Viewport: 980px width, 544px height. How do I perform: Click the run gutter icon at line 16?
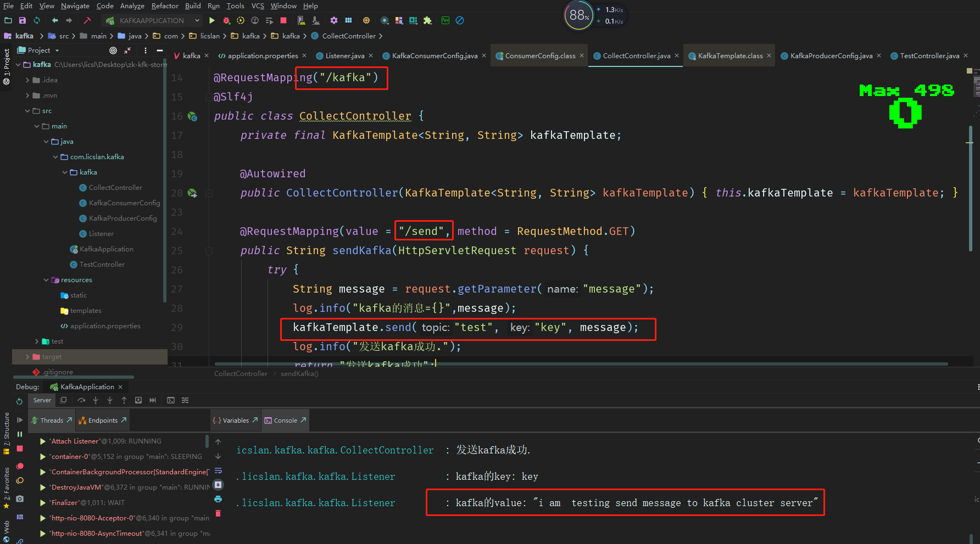click(x=192, y=116)
